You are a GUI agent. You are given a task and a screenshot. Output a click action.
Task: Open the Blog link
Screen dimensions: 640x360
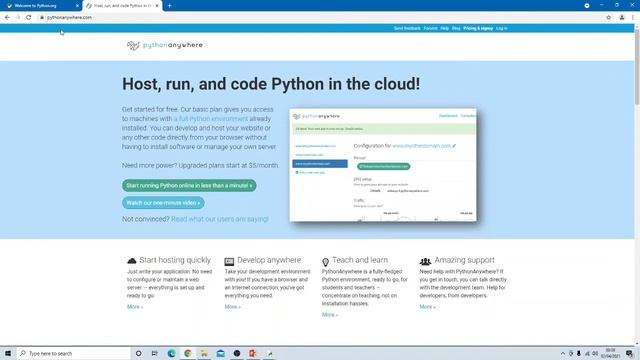[x=456, y=28]
